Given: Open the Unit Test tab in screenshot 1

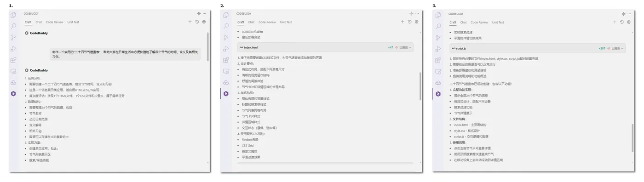Looking at the screenshot, I should tap(73, 22).
